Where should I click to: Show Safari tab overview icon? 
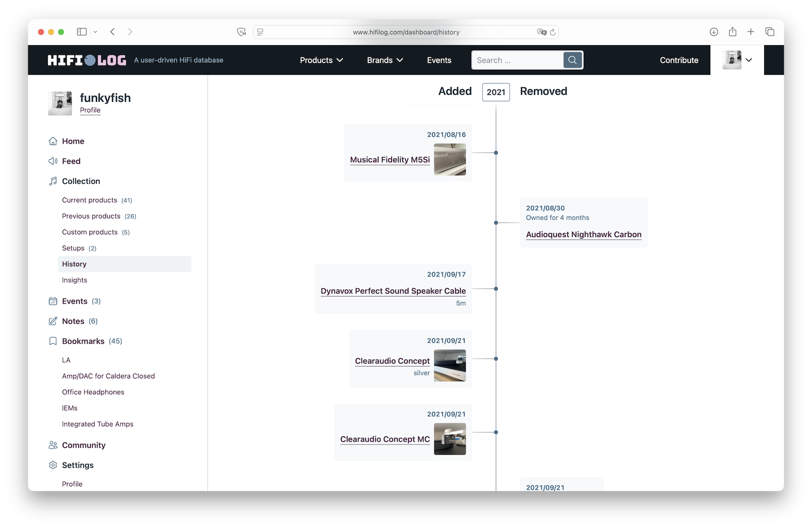coord(770,31)
